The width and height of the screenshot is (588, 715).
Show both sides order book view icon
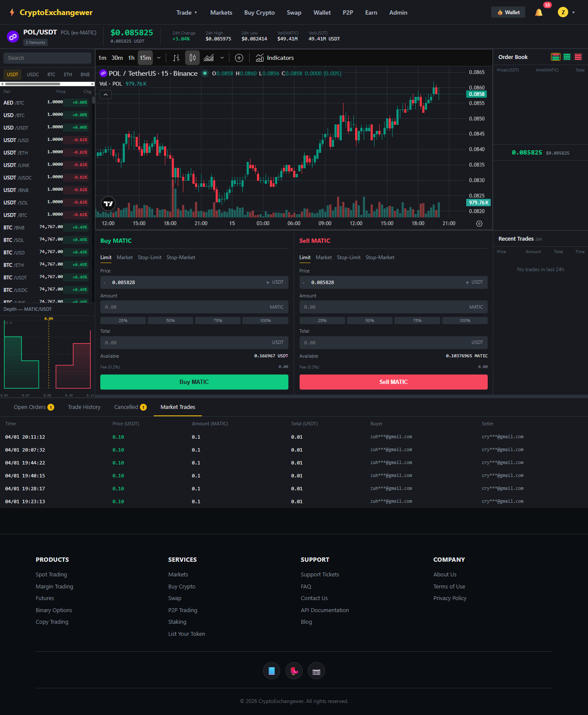(556, 57)
